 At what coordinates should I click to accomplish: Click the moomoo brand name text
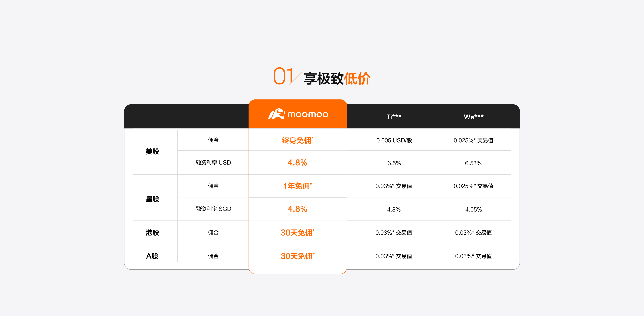(308, 115)
